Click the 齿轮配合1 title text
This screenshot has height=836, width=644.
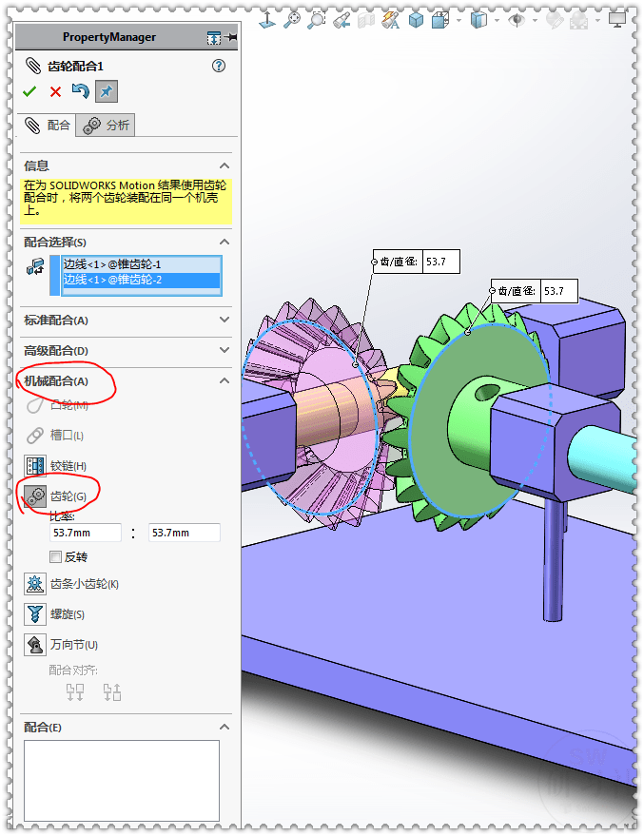(x=75, y=67)
